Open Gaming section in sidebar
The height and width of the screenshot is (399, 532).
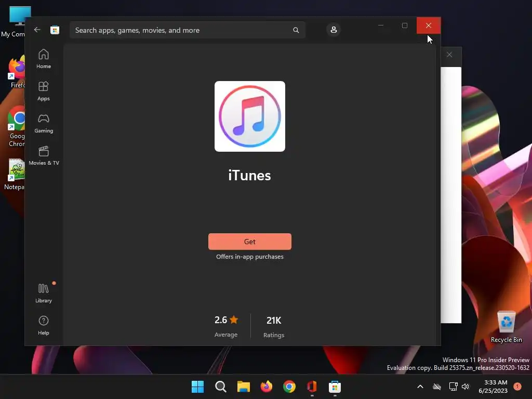(44, 123)
